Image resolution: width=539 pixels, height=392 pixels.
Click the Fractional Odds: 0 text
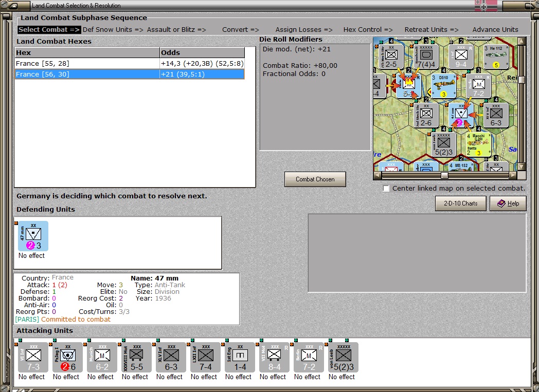(294, 74)
